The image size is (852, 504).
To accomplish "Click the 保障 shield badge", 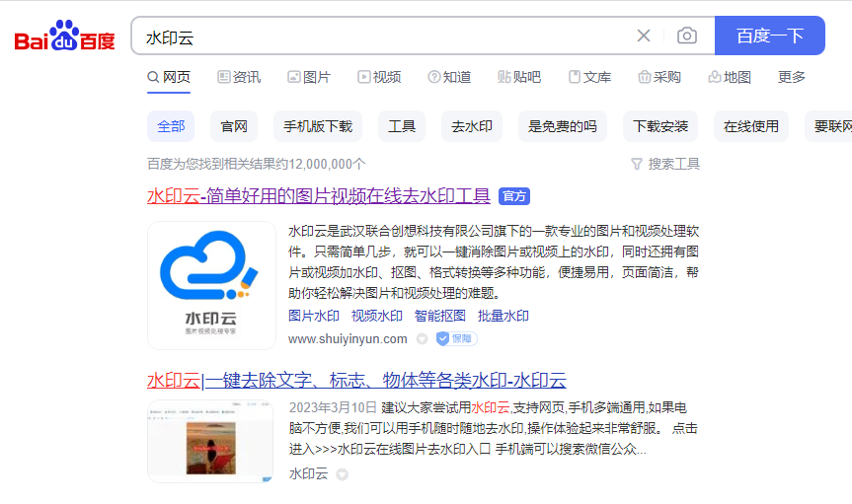I will coord(456,339).
